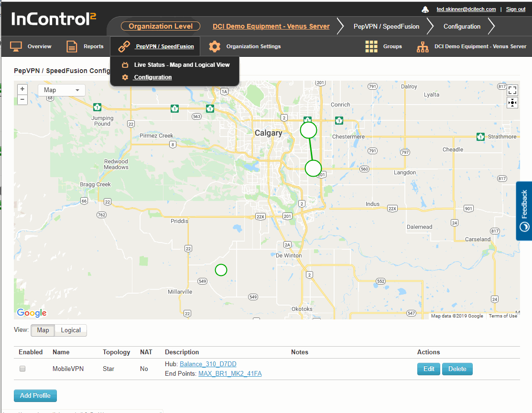The image size is (532, 413).
Task: Click the Live Status TV icon
Action: coord(125,65)
